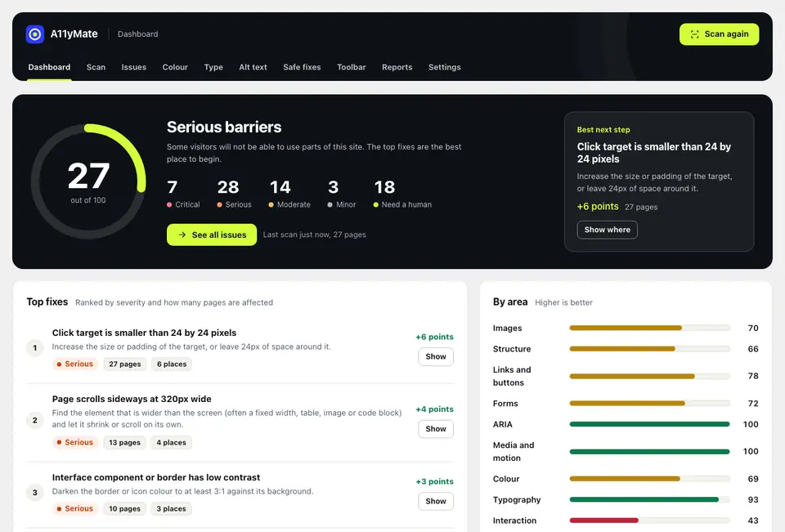Image resolution: width=785 pixels, height=532 pixels.
Task: Open the Issues tab
Action: (133, 67)
